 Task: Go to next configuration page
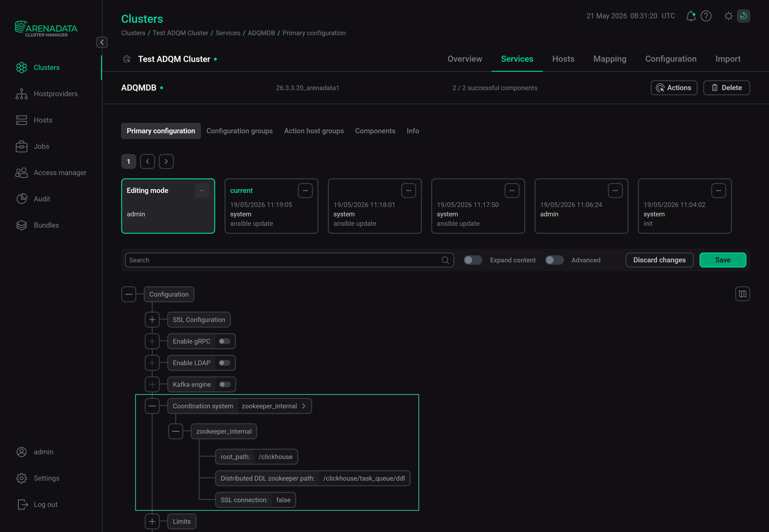[x=166, y=162]
